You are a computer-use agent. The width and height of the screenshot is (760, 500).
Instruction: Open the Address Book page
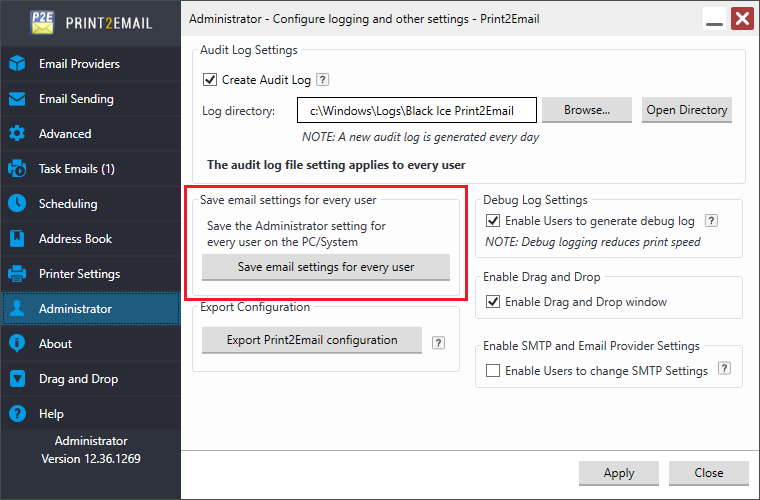(91, 238)
